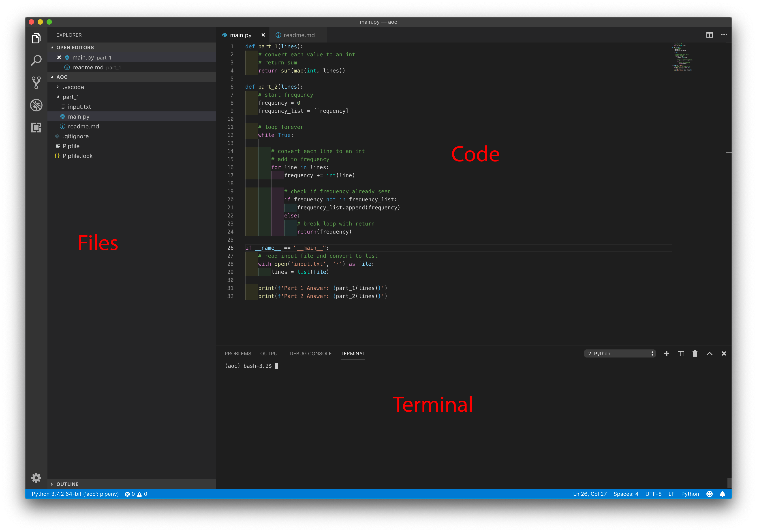Click the Part 1 Answer print line
Viewport: 757px width, 532px height.
[323, 288]
